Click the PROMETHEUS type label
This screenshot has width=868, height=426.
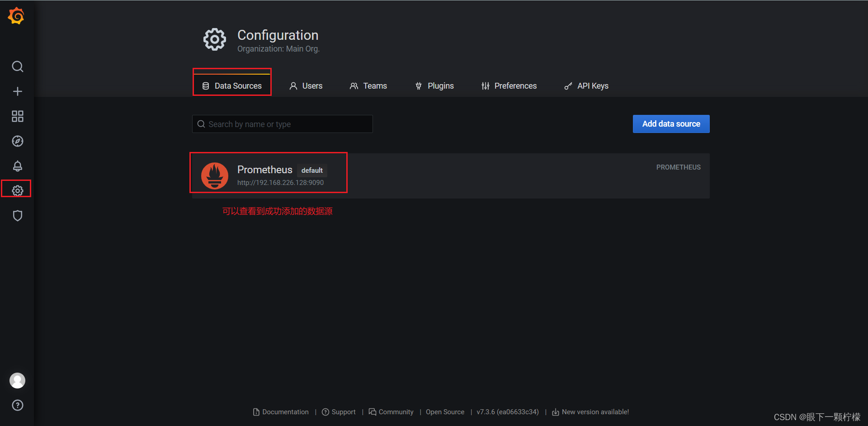(x=679, y=167)
